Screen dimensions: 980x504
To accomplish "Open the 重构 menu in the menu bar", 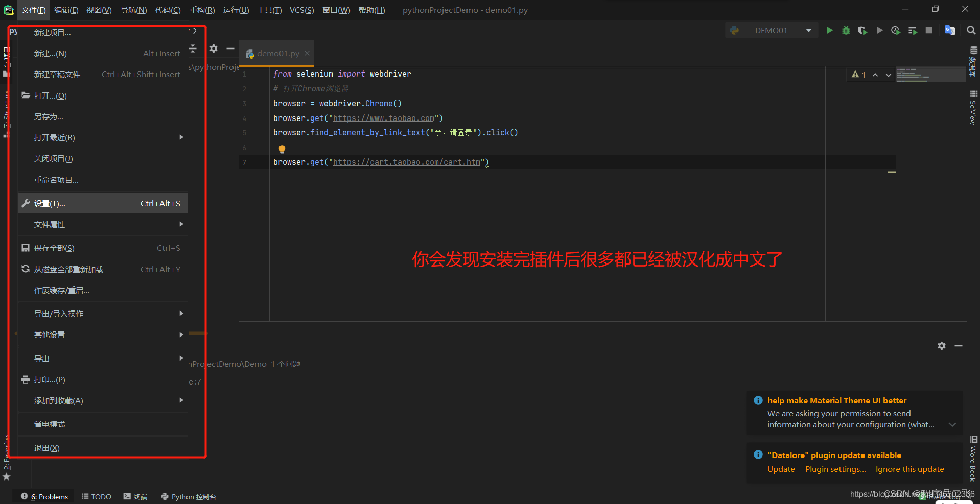I will coord(202,10).
